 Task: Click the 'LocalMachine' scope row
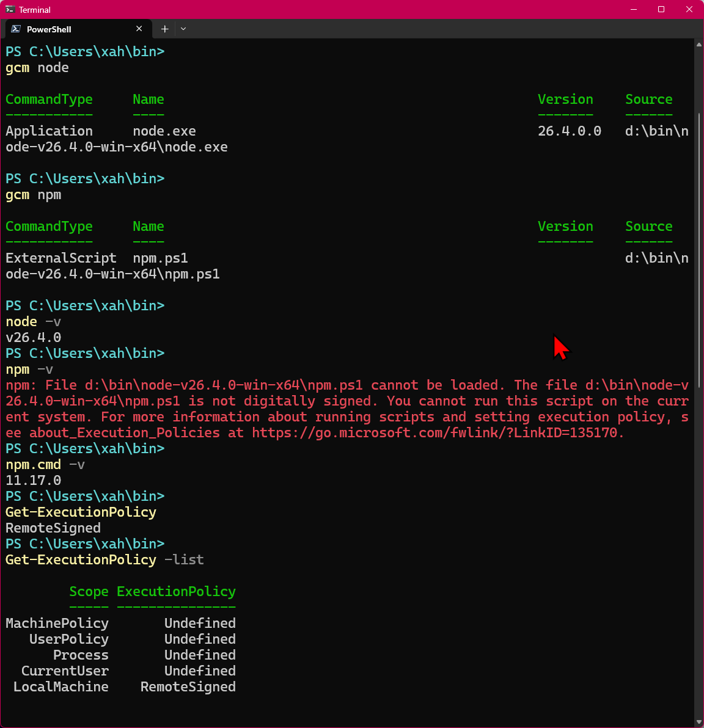pos(125,687)
